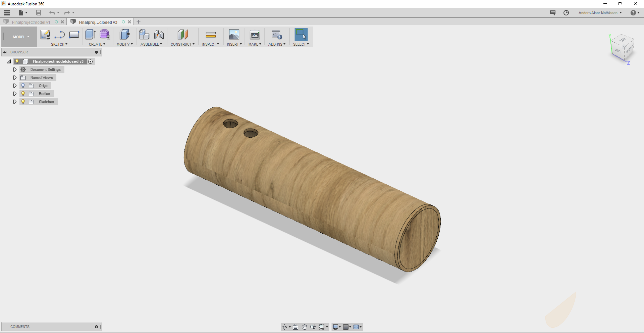
Task: Collapse the root component tree
Action: (9, 61)
